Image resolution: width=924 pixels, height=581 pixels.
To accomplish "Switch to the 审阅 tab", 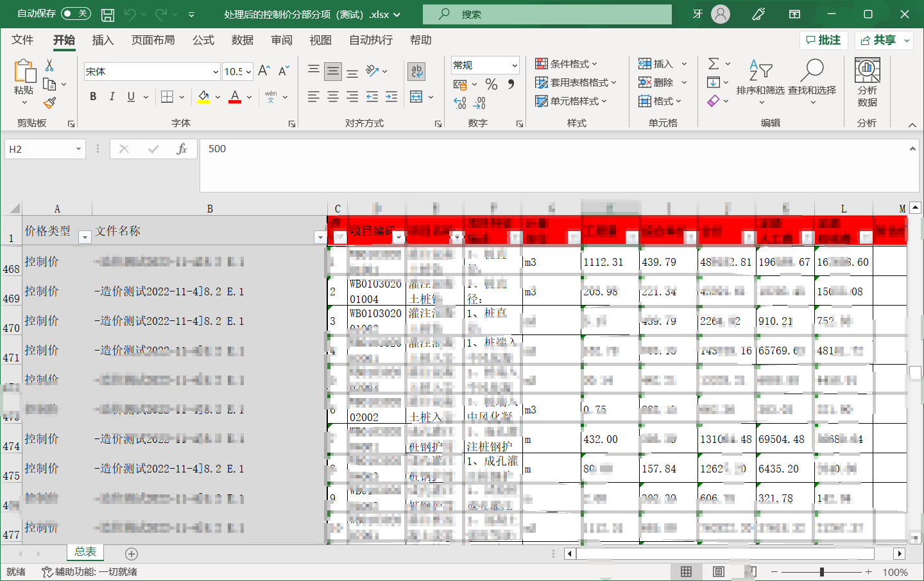I will [282, 40].
